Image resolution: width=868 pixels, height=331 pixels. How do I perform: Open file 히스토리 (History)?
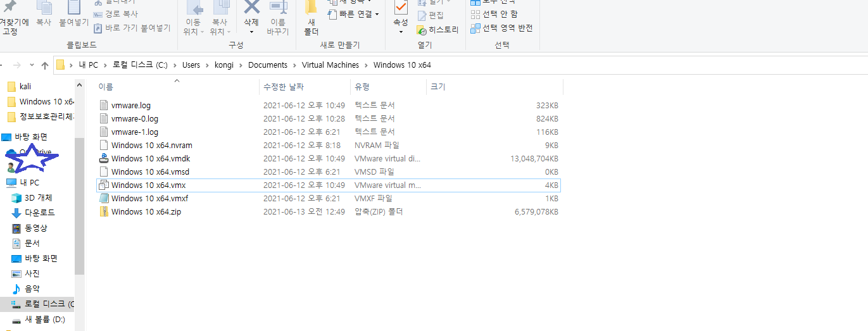[437, 30]
